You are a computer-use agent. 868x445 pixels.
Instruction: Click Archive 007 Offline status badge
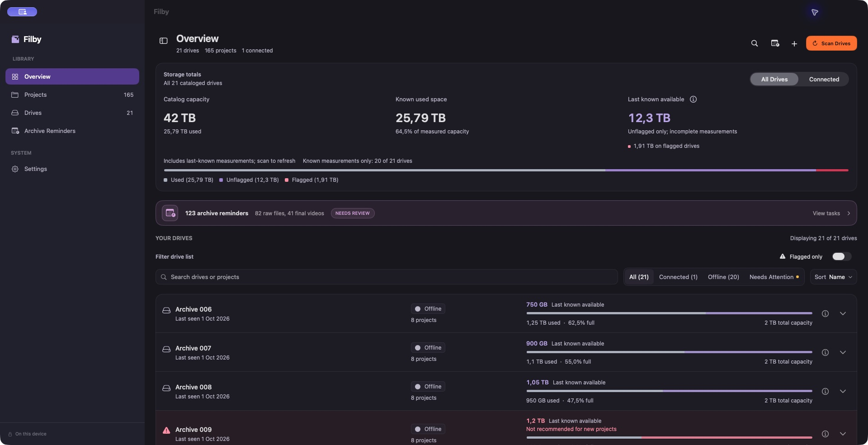coord(428,348)
